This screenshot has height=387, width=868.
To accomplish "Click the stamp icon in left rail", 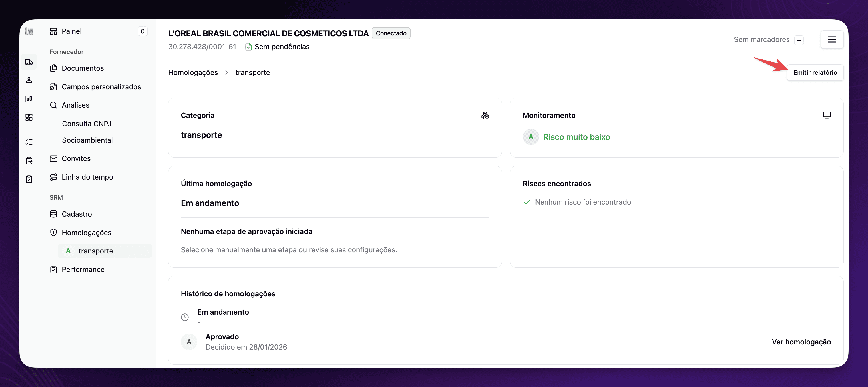I will pyautogui.click(x=29, y=80).
